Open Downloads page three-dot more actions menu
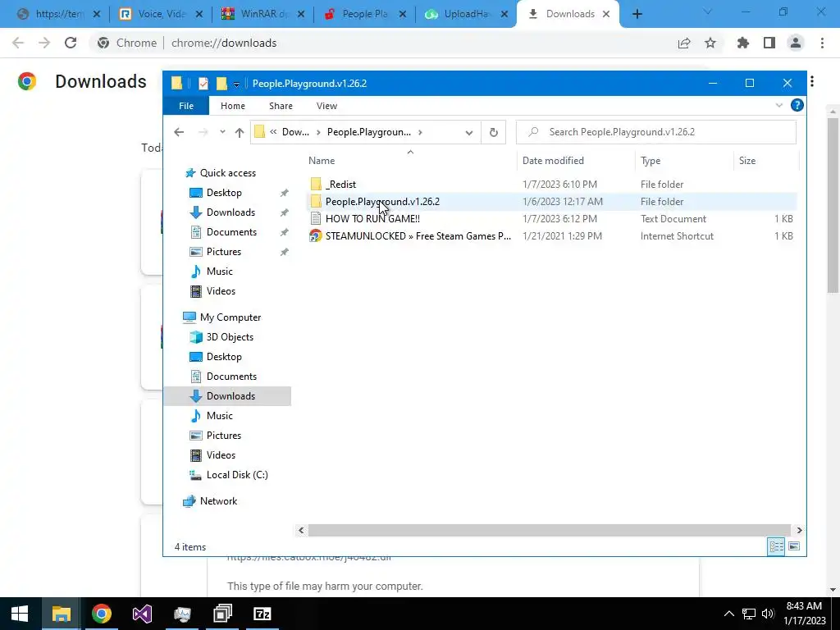 812,81
